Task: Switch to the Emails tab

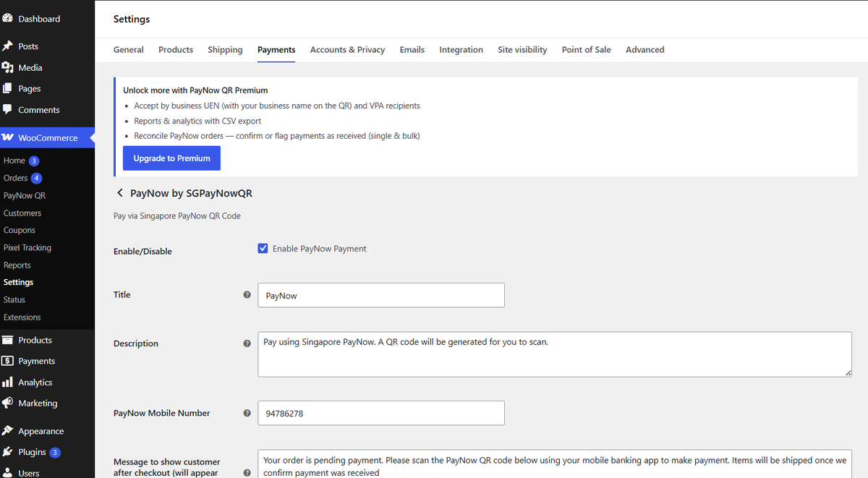Action: click(412, 50)
